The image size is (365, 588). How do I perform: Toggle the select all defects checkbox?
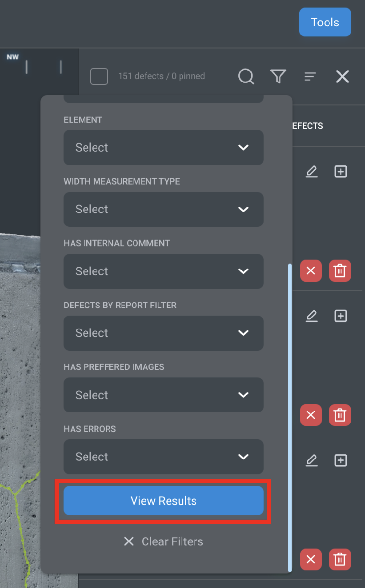pos(99,76)
